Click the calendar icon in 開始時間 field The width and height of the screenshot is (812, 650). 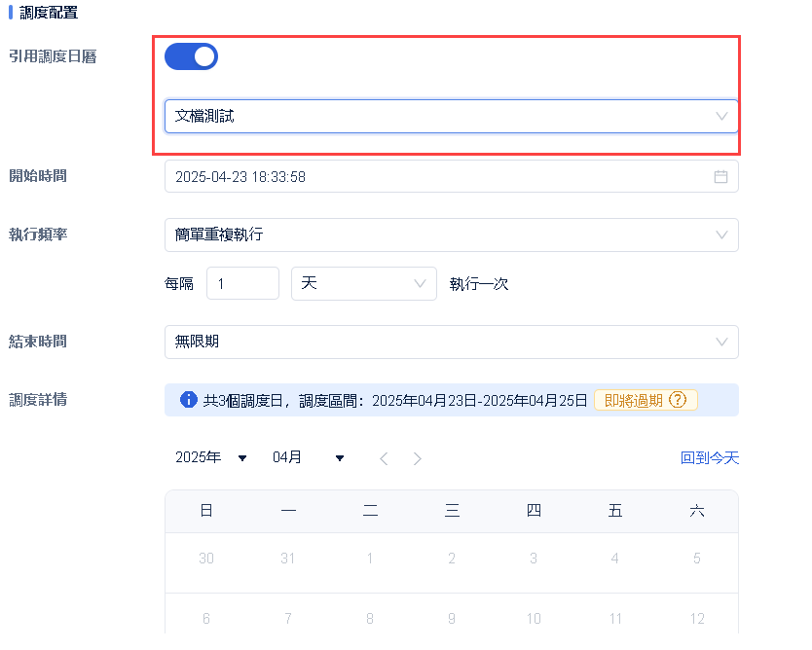(721, 177)
